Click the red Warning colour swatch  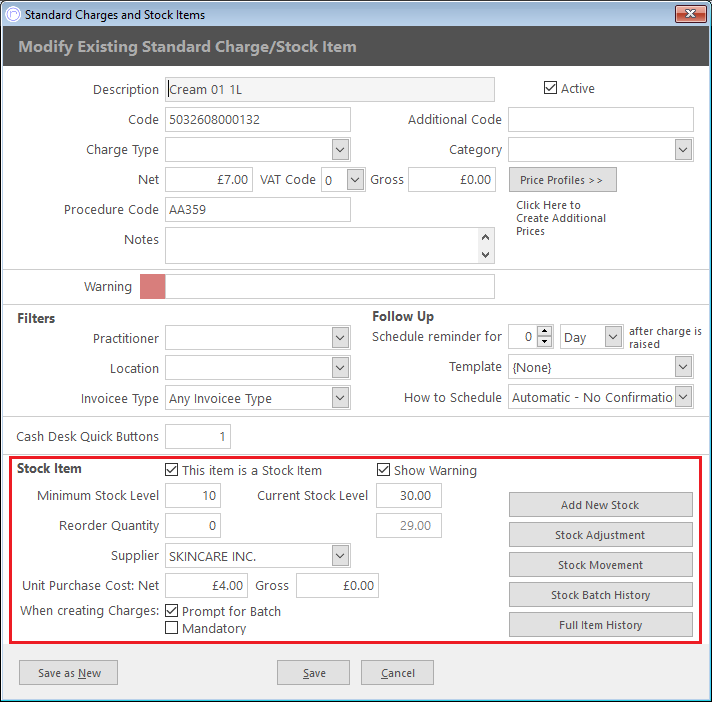tap(153, 287)
